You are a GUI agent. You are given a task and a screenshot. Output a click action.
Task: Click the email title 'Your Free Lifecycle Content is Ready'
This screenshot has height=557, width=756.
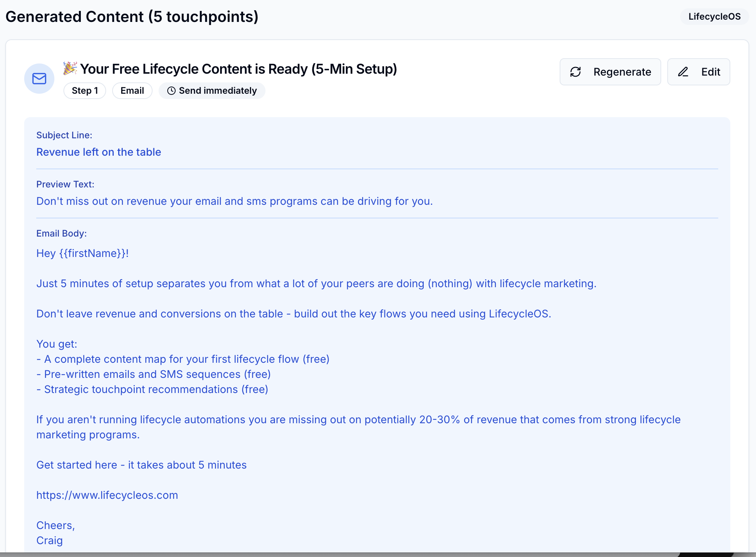coord(238,69)
